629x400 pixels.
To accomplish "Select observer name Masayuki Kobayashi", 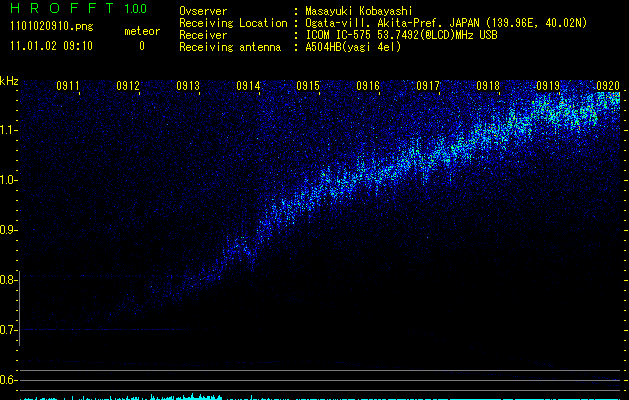I will pos(359,11).
